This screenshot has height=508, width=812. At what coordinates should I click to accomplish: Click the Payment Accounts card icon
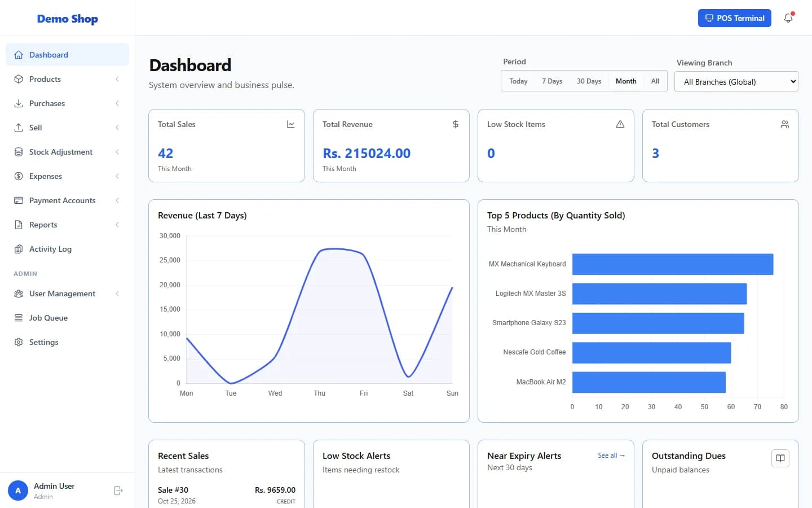coord(19,200)
